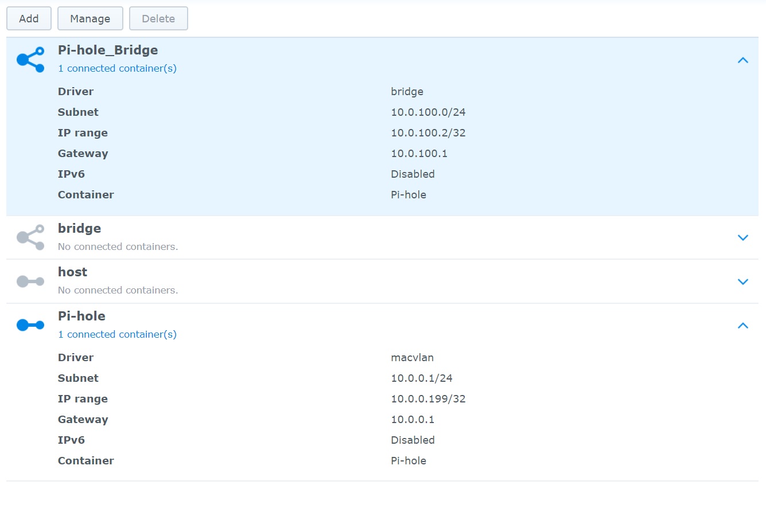This screenshot has width=766, height=532.
Task: Select the Pi-hole network title
Action: click(x=81, y=316)
